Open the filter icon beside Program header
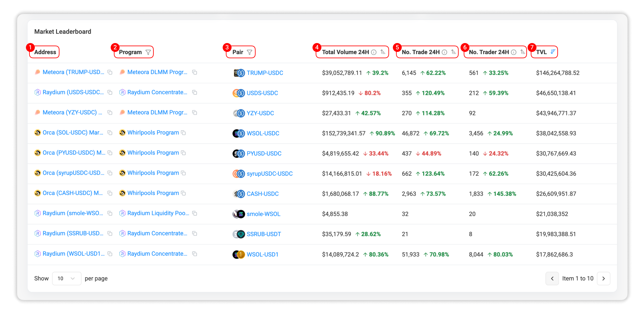This screenshot has width=644, height=314. pyautogui.click(x=148, y=52)
